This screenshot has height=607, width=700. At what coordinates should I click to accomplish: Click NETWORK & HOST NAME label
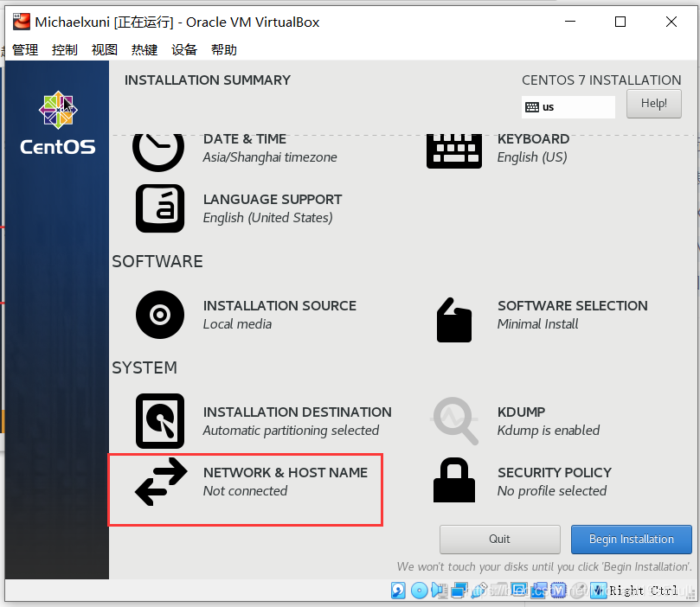(286, 472)
